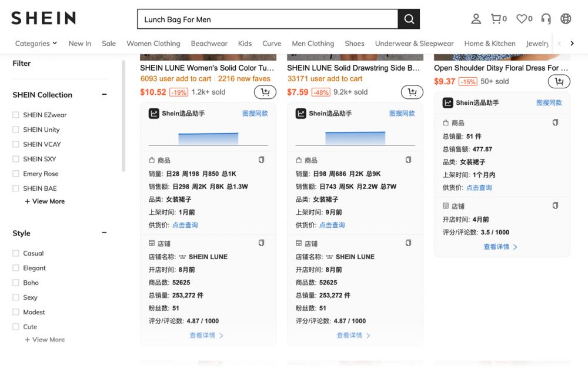Click the SHEIN logo

coord(44,18)
